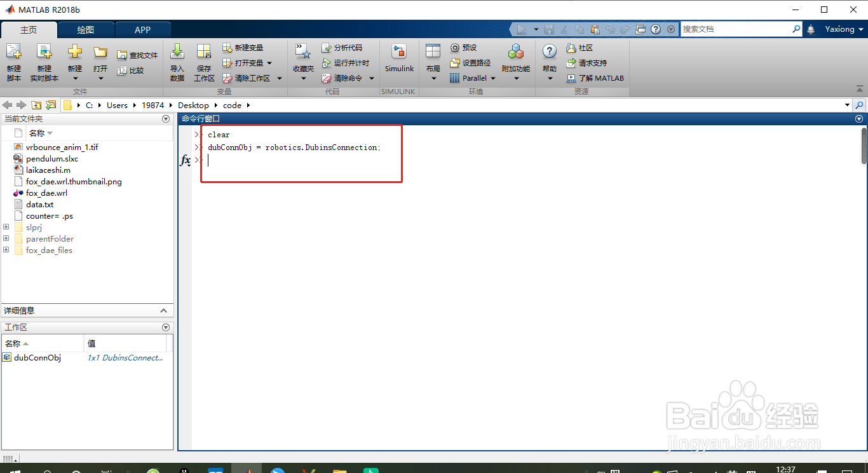Open 预设 (Preferences) settings
This screenshot has width=868, height=473.
463,48
